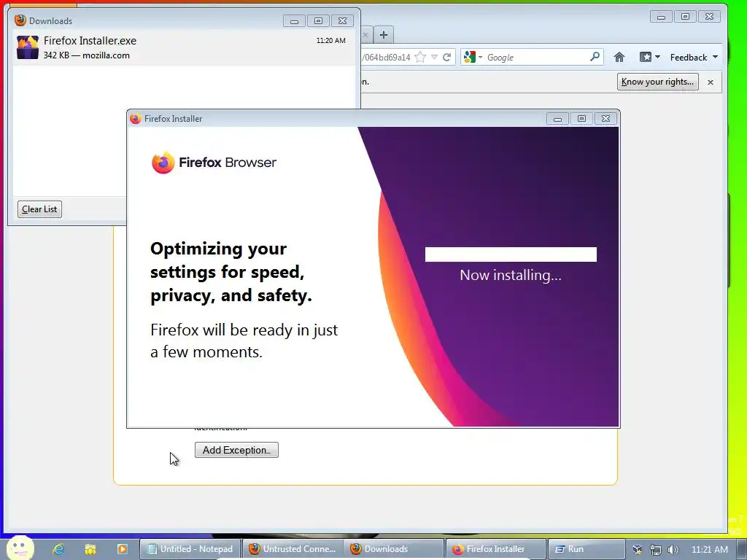Click the network tray icon
The height and width of the screenshot is (560, 747).
[656, 550]
